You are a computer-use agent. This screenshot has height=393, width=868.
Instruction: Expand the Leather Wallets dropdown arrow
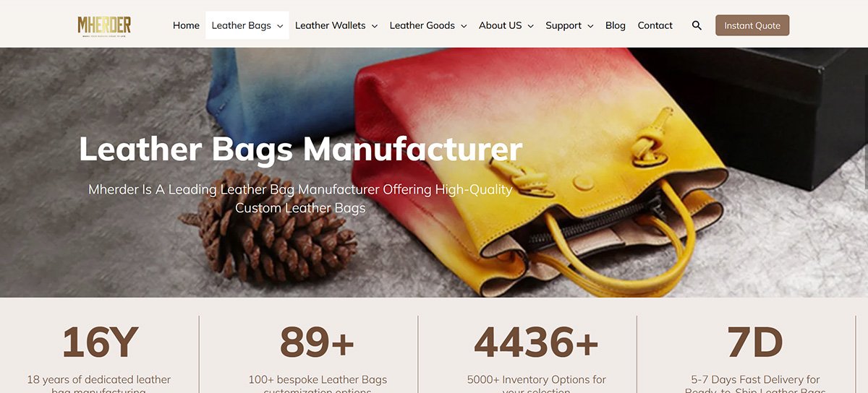click(375, 26)
